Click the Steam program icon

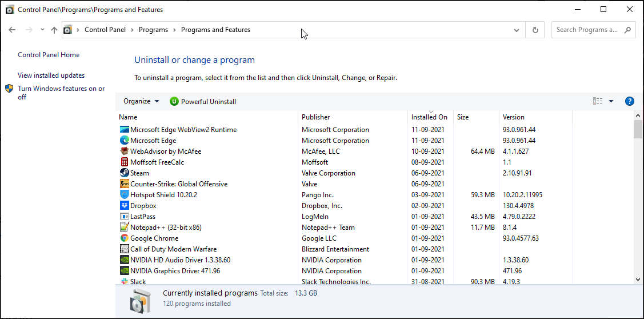click(x=124, y=173)
